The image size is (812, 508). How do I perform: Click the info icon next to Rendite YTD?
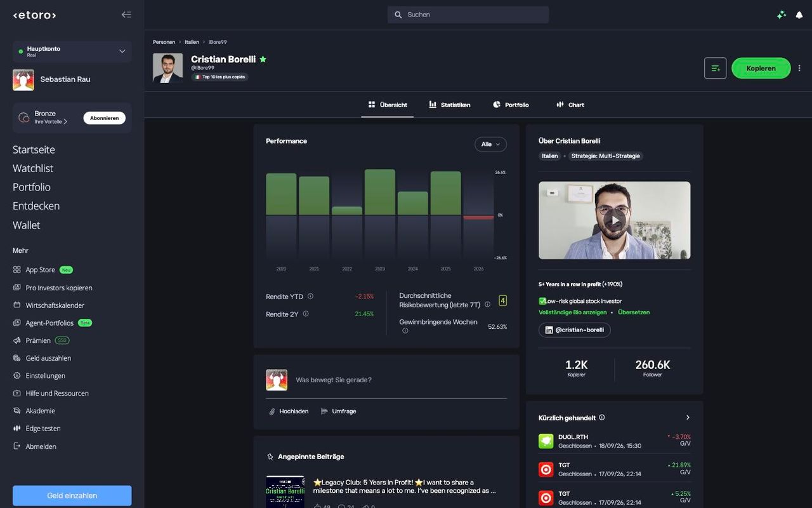coord(310,297)
